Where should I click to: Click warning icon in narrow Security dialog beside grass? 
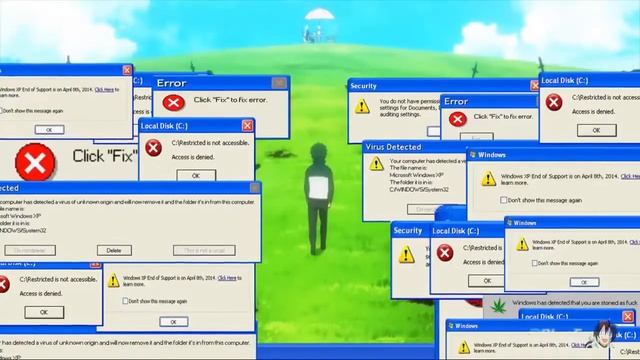(x=406, y=254)
